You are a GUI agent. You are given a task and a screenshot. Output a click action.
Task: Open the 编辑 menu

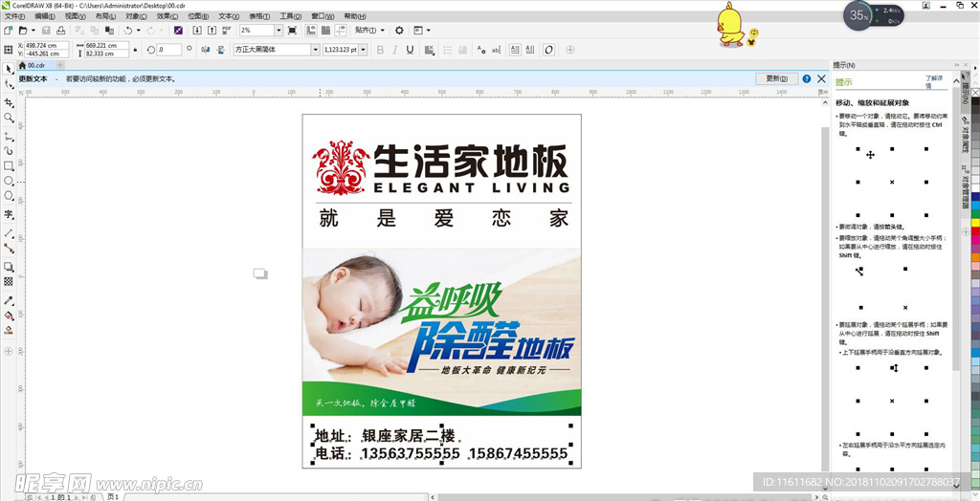[45, 16]
